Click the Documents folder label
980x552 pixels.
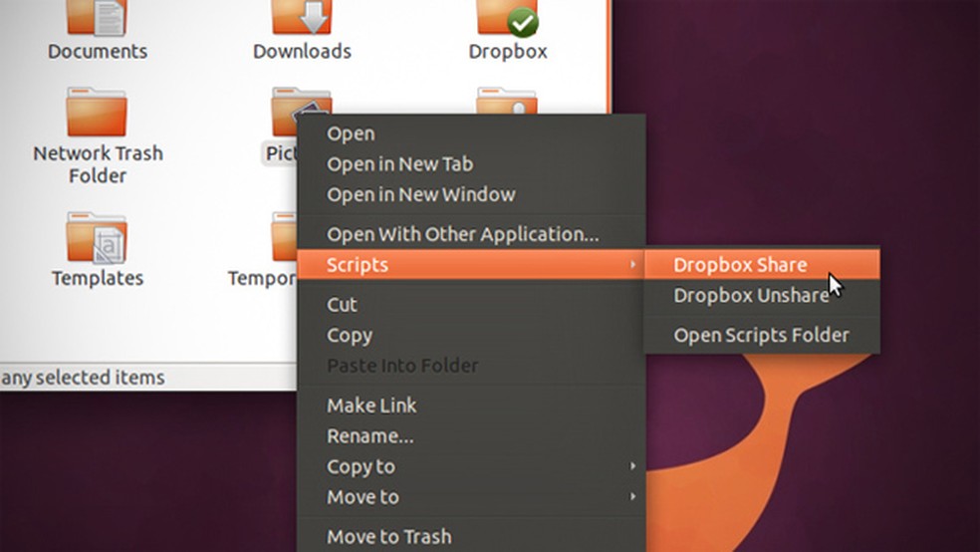[x=98, y=51]
